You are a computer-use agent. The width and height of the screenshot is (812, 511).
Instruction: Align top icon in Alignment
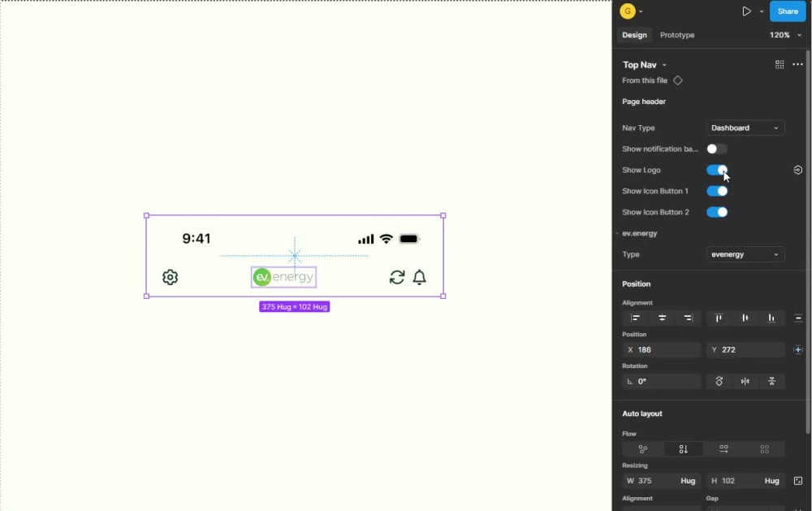pyautogui.click(x=719, y=318)
